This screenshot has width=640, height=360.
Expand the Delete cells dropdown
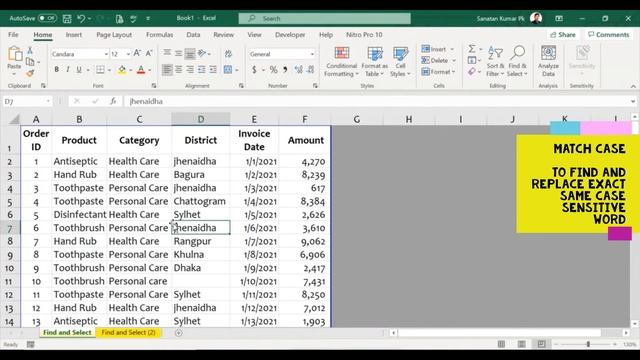click(x=454, y=60)
